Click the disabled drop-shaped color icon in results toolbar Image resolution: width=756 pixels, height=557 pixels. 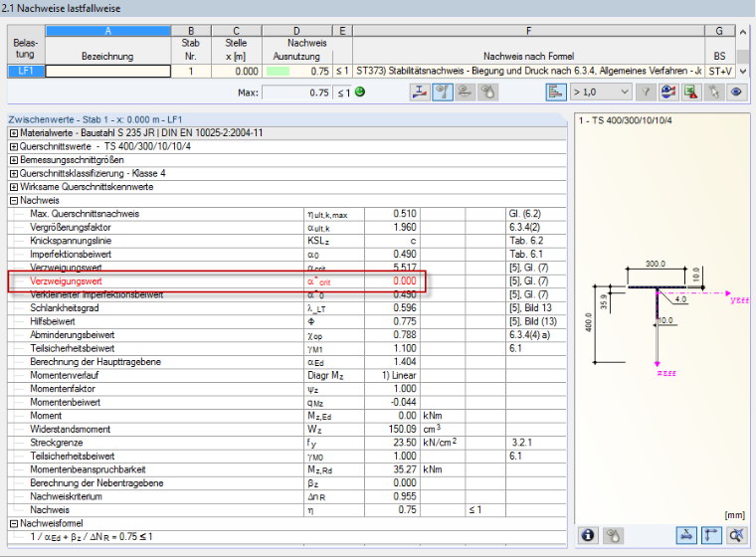(x=487, y=93)
